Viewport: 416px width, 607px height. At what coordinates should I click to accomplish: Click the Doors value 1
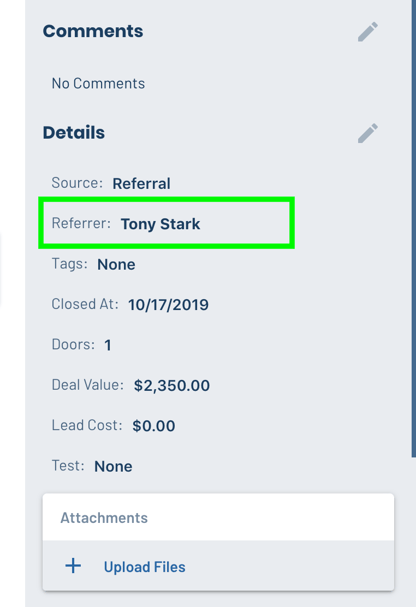click(x=108, y=345)
